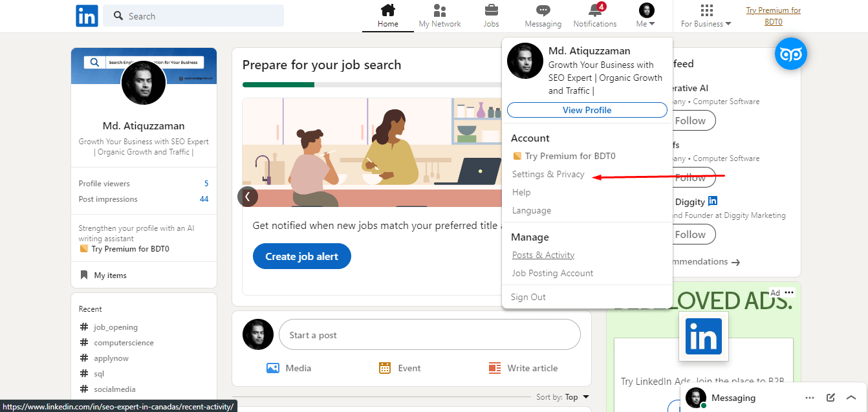Click the Messaging panel title
The height and width of the screenshot is (412, 868).
pos(733,398)
